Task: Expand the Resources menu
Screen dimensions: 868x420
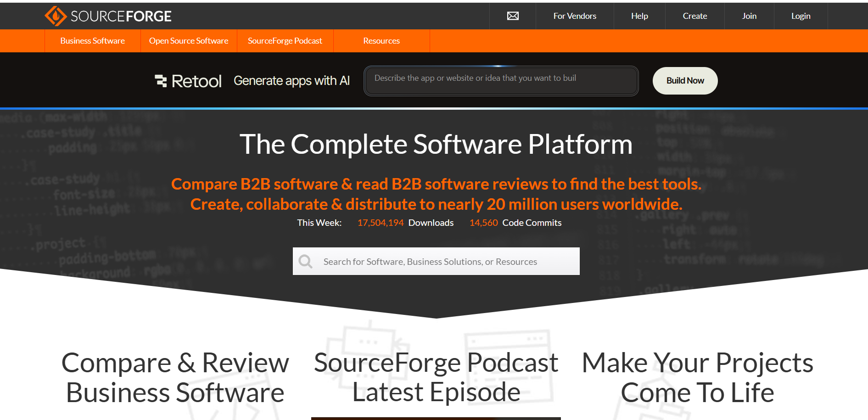Action: (x=381, y=41)
